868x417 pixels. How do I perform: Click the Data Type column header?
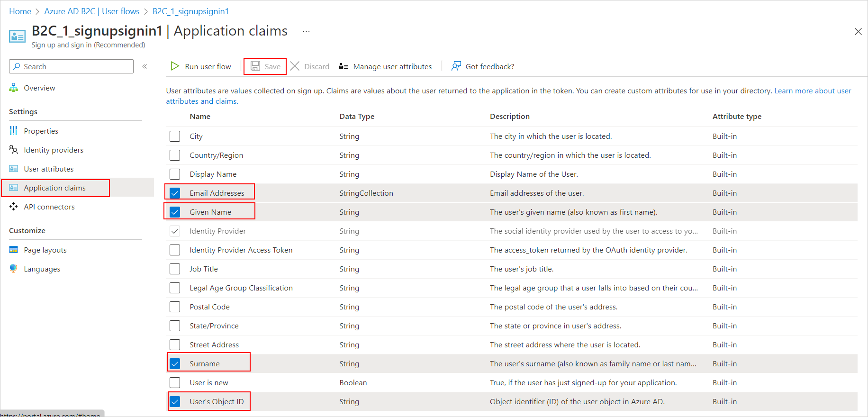(x=357, y=116)
